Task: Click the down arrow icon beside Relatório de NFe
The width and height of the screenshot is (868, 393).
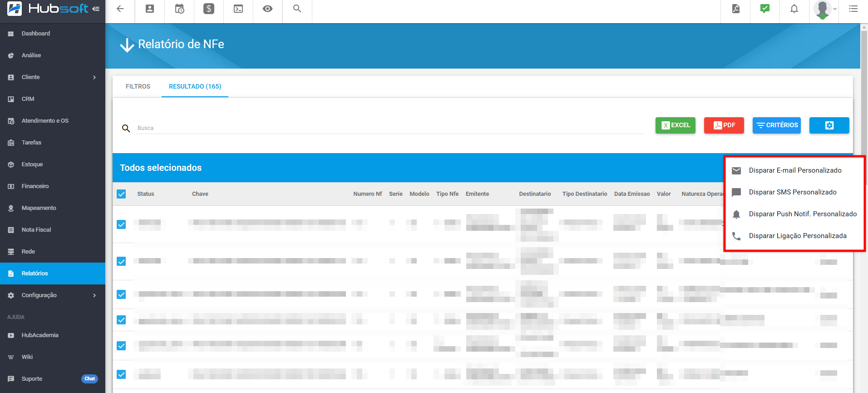Action: [127, 45]
